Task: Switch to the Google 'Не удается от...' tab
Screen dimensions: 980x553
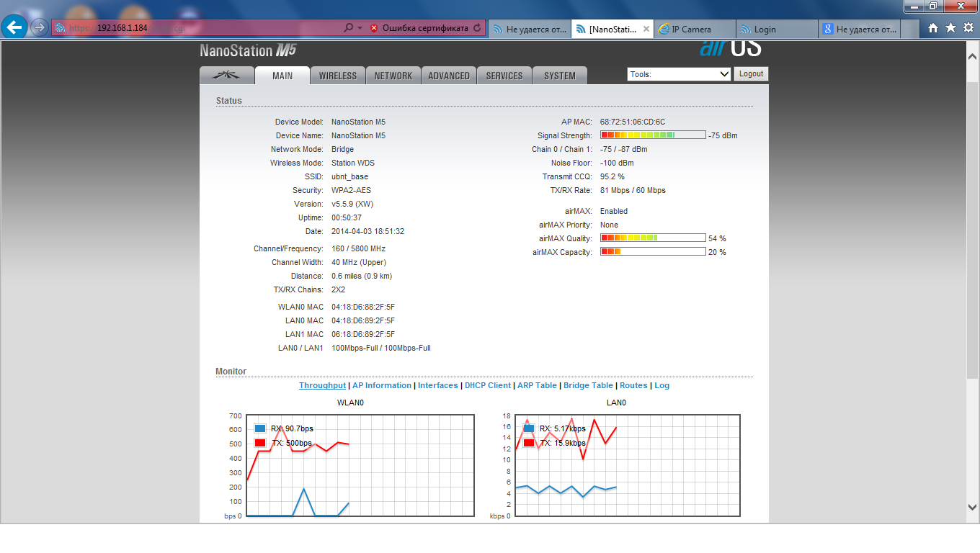Action: 860,29
